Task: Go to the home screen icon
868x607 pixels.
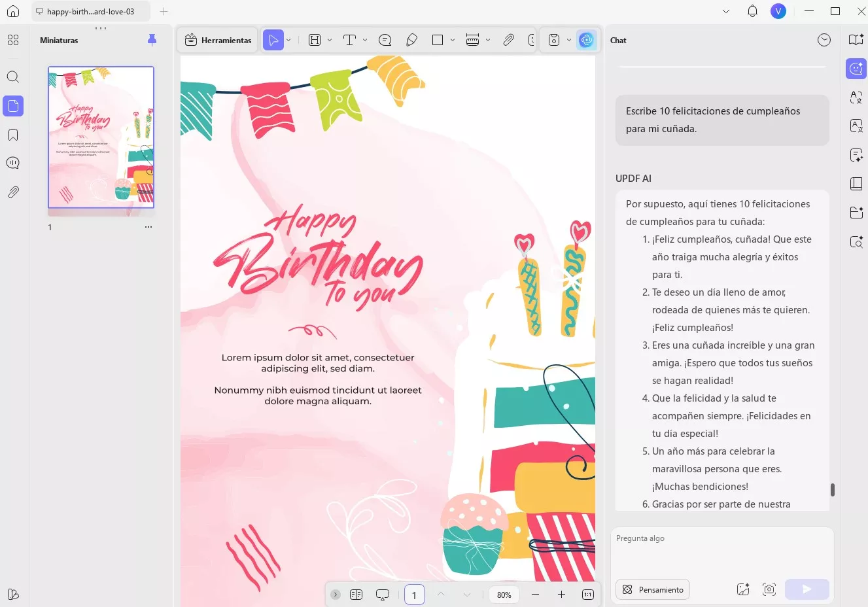Action: (x=13, y=11)
